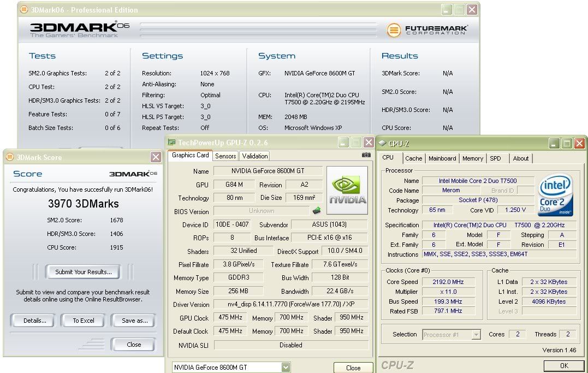This screenshot has height=373, width=588.
Task: Click the MEM value 2048 MB
Action: coord(295,117)
